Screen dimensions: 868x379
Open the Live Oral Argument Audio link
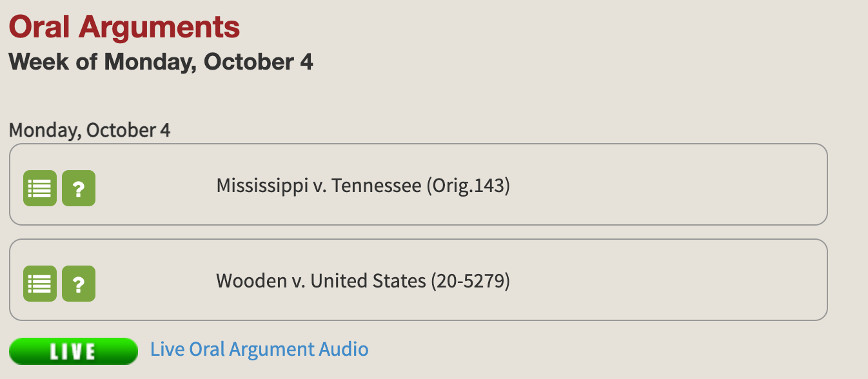coord(259,349)
